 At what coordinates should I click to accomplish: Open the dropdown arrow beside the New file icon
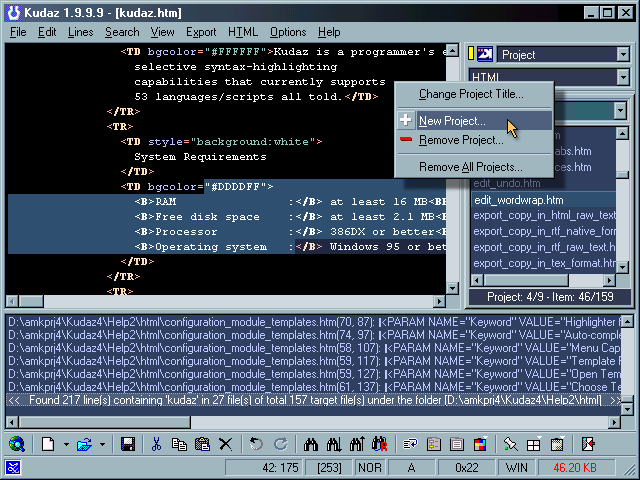pyautogui.click(x=66, y=444)
